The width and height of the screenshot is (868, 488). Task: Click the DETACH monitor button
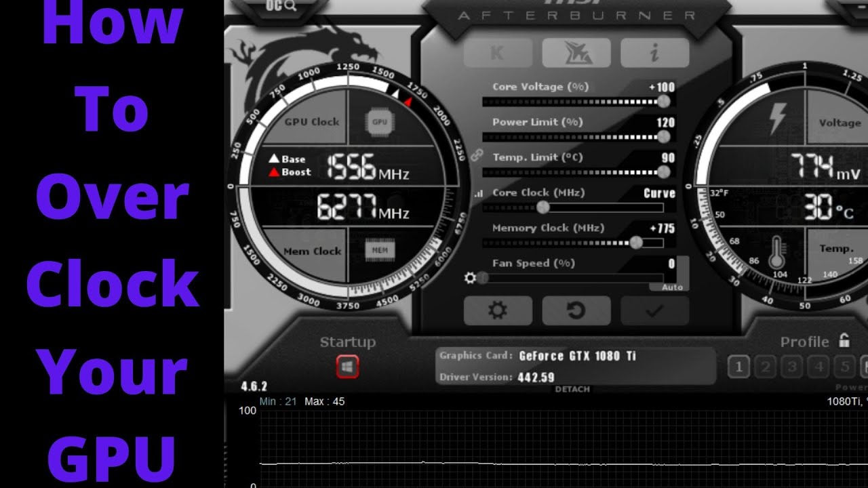pos(572,389)
